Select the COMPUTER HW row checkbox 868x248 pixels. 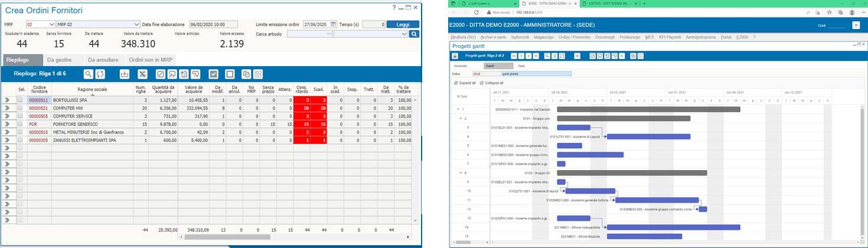click(21, 109)
